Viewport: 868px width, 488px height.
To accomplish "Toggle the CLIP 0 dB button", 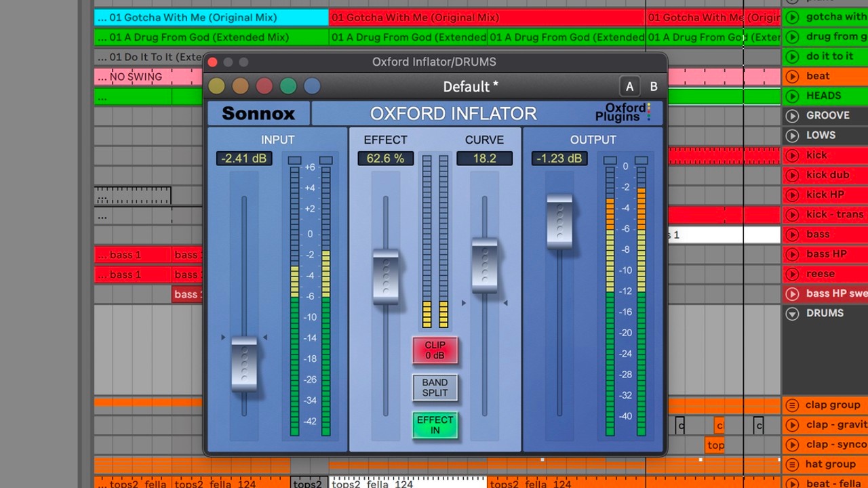I will [435, 350].
